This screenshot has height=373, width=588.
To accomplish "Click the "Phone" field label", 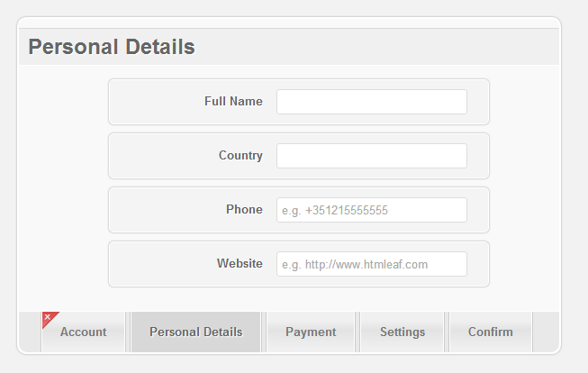I will [244, 209].
